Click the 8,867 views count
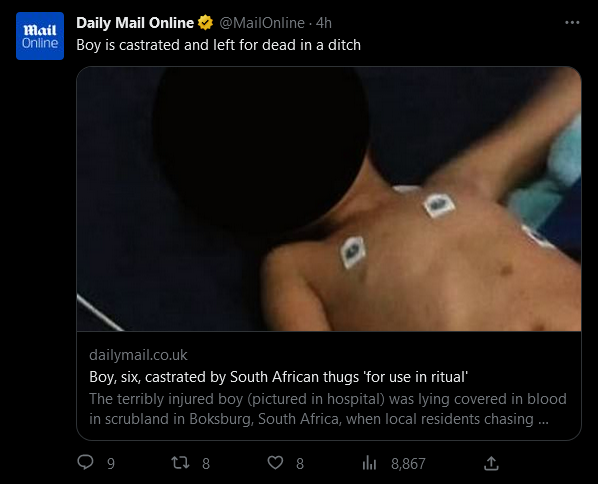598x484 pixels. pyautogui.click(x=408, y=464)
